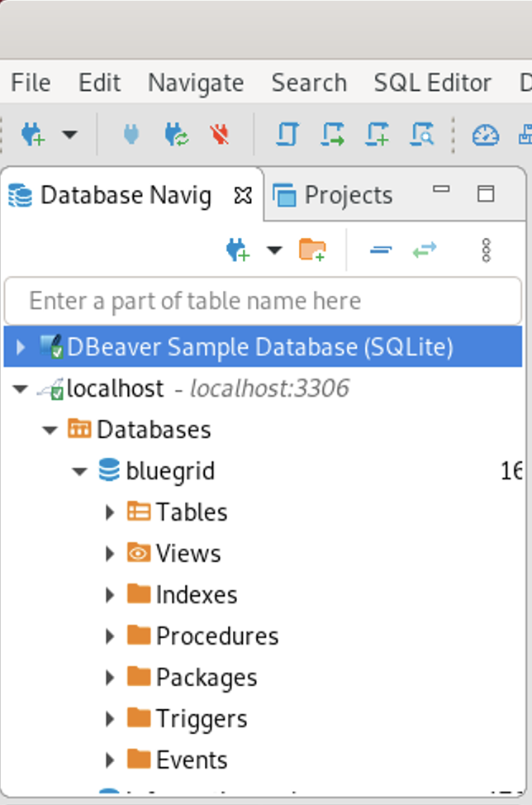
Task: Open navigator view menu with three dots
Action: coord(487,250)
